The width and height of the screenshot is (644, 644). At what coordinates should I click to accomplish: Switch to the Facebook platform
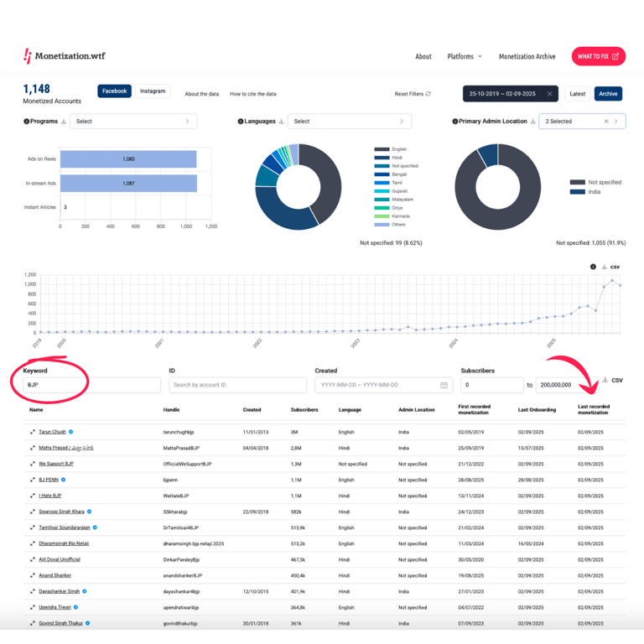(x=114, y=91)
